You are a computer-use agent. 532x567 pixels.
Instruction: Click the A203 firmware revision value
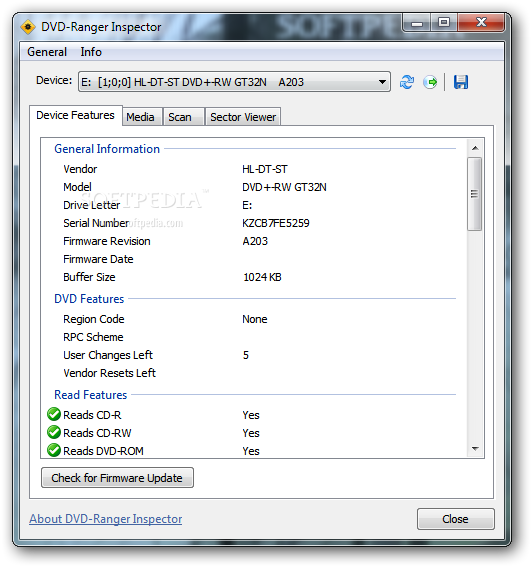click(255, 241)
